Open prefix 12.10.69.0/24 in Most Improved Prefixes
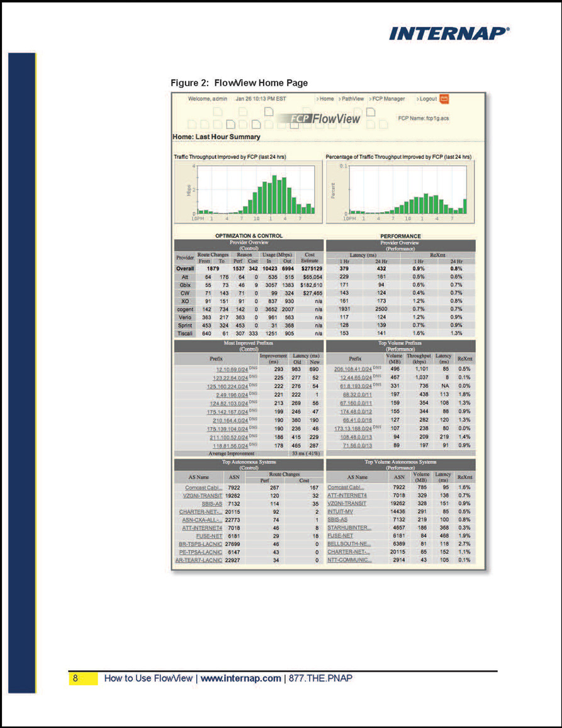562x728 pixels. point(232,370)
